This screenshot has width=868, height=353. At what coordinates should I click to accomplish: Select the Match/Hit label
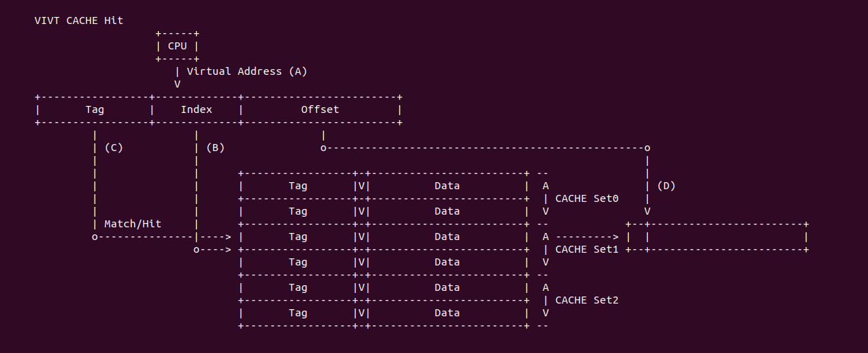pos(133,224)
